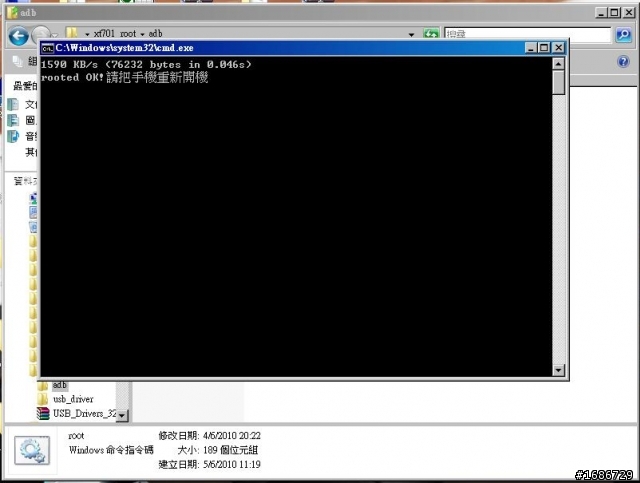Click the folder icon in the address bar
The height and width of the screenshot is (483, 640).
point(72,33)
